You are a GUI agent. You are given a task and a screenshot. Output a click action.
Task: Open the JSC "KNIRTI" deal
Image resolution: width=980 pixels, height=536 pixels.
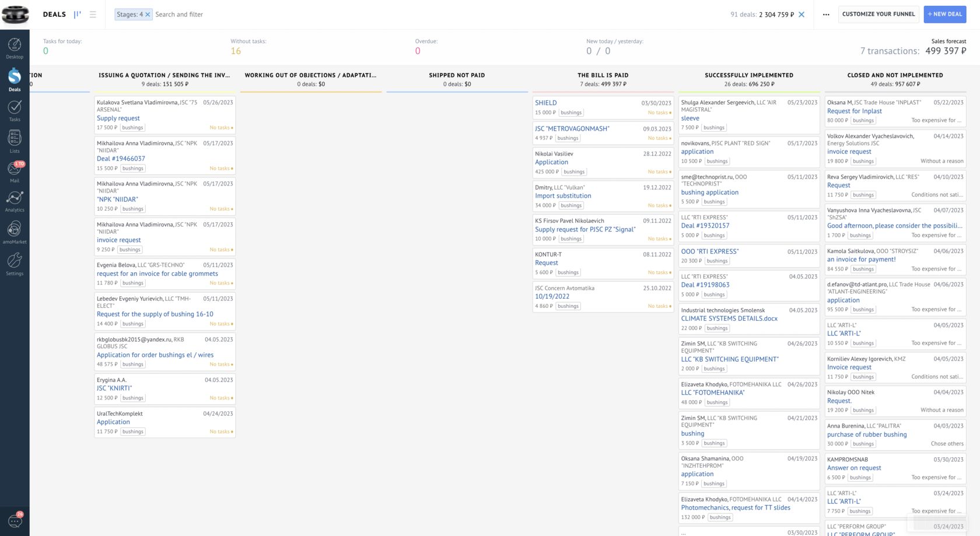tap(114, 388)
